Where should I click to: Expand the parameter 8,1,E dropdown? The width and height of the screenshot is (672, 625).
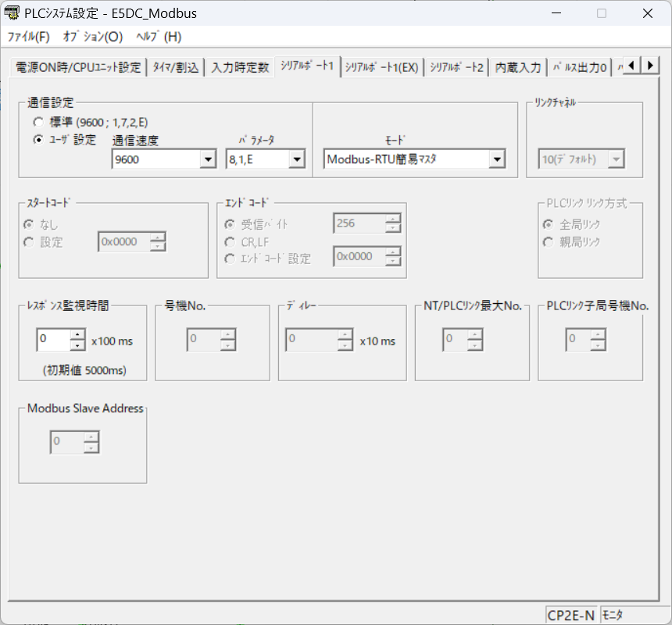click(295, 159)
